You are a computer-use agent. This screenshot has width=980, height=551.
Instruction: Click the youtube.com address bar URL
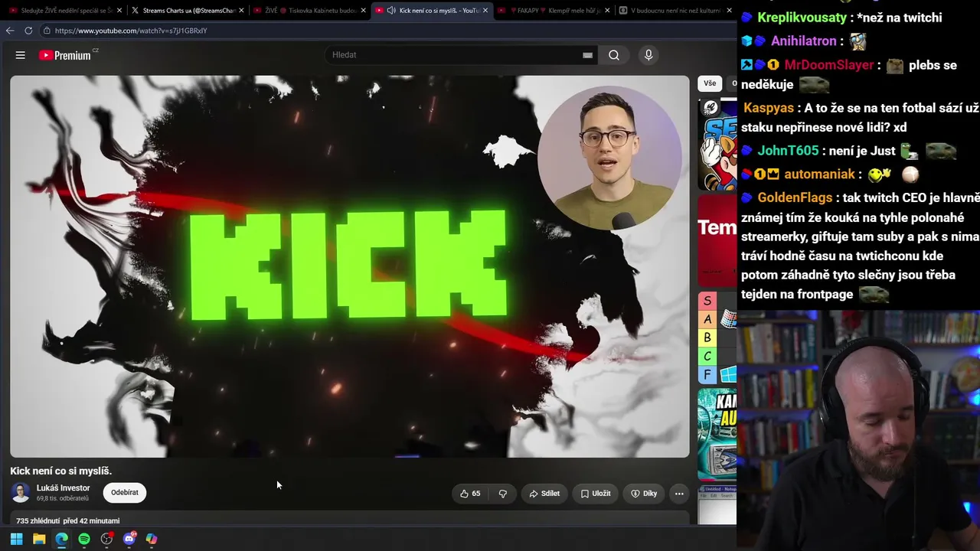[x=131, y=31]
